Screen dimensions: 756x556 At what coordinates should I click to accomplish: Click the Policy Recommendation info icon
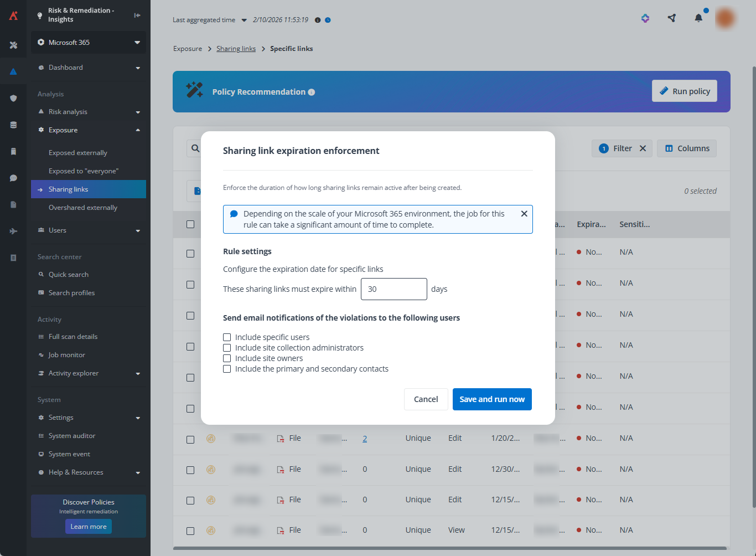(312, 92)
